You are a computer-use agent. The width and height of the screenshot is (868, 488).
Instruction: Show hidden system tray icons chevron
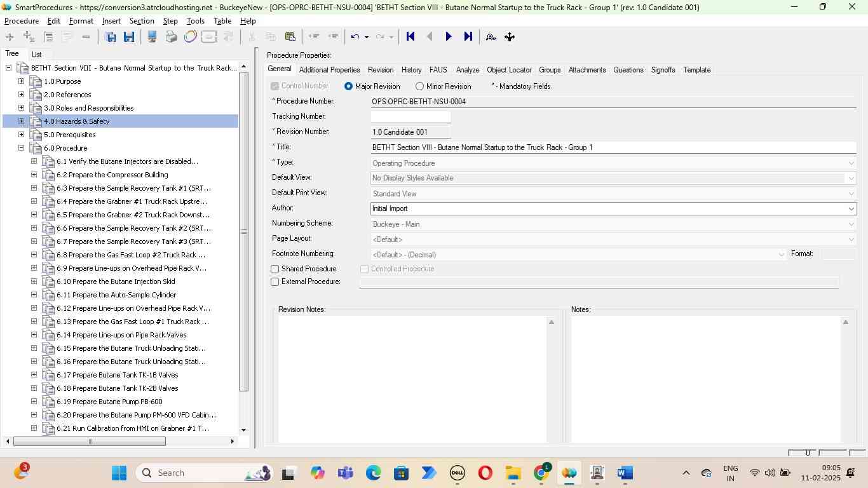(x=686, y=473)
